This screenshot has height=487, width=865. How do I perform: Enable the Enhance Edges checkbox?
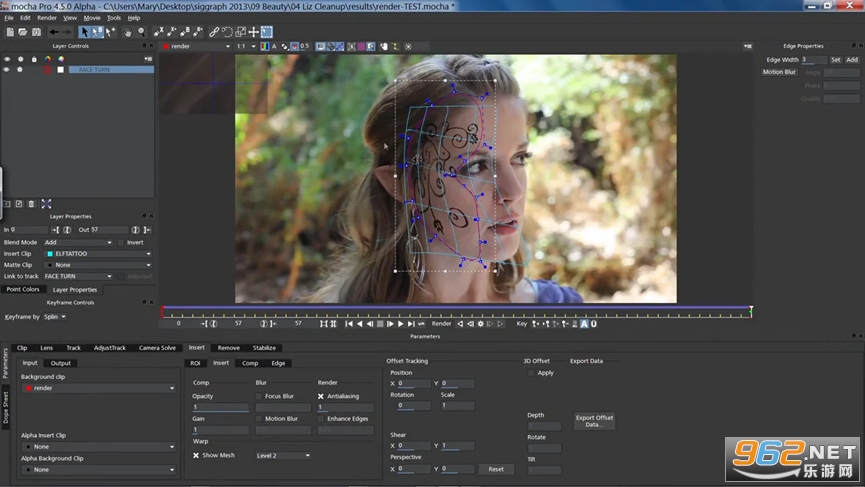coord(321,419)
